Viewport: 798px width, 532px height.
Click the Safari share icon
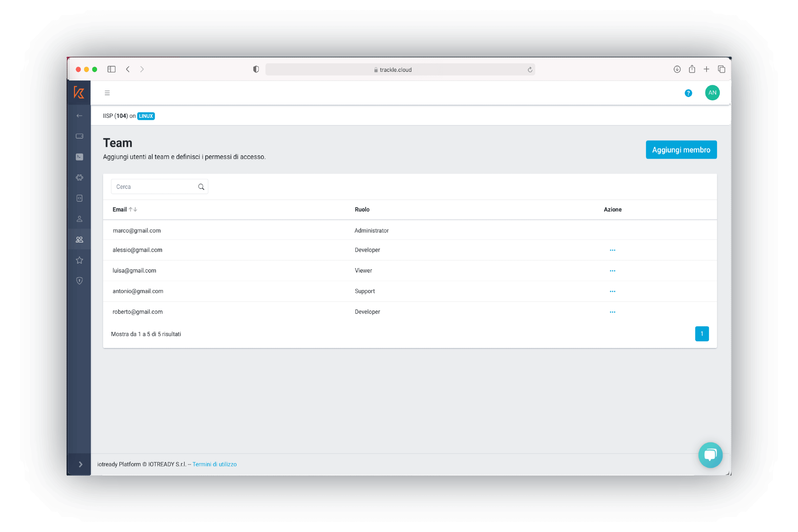[692, 69]
